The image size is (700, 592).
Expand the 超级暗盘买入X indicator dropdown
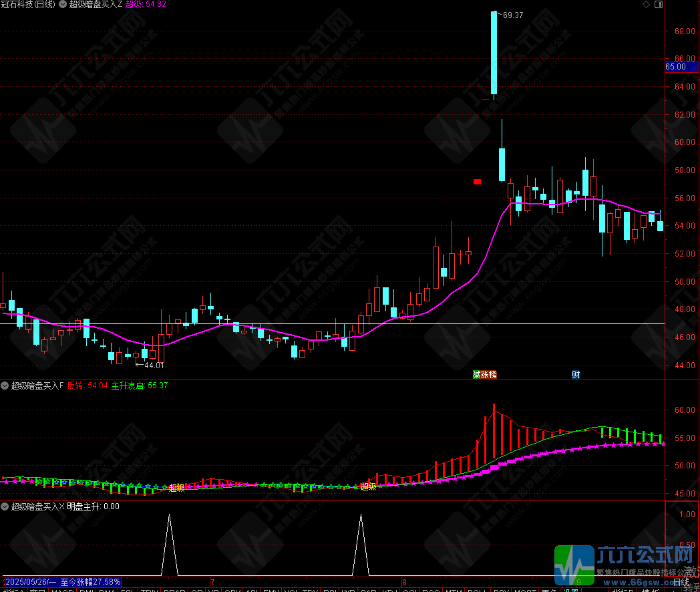[x=5, y=506]
